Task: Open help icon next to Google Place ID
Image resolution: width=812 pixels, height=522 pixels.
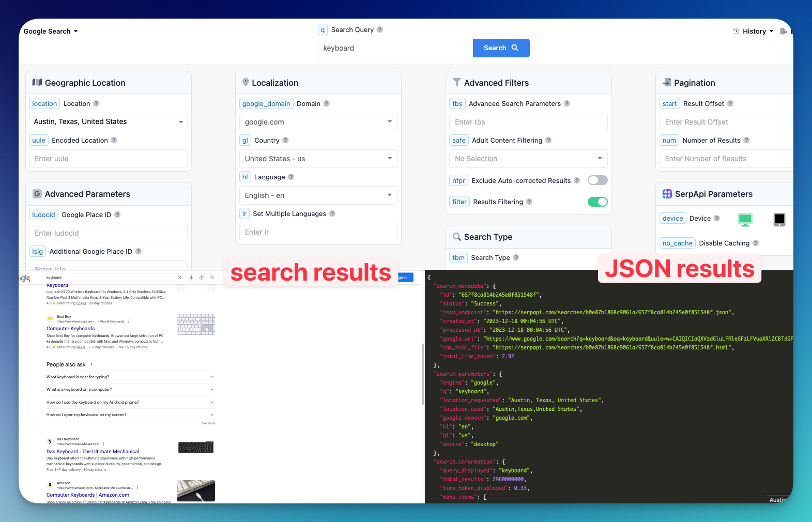Action: tap(117, 214)
